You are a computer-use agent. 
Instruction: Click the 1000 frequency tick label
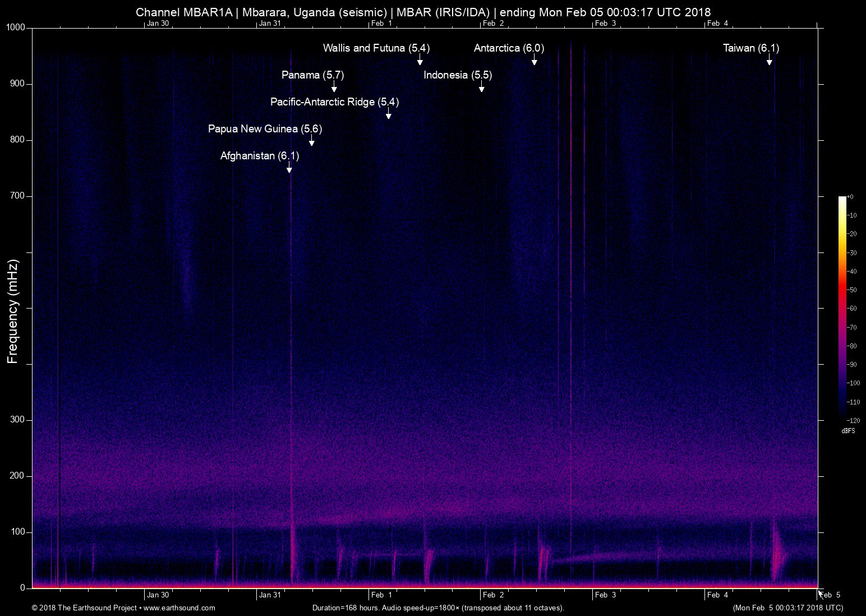(15, 28)
